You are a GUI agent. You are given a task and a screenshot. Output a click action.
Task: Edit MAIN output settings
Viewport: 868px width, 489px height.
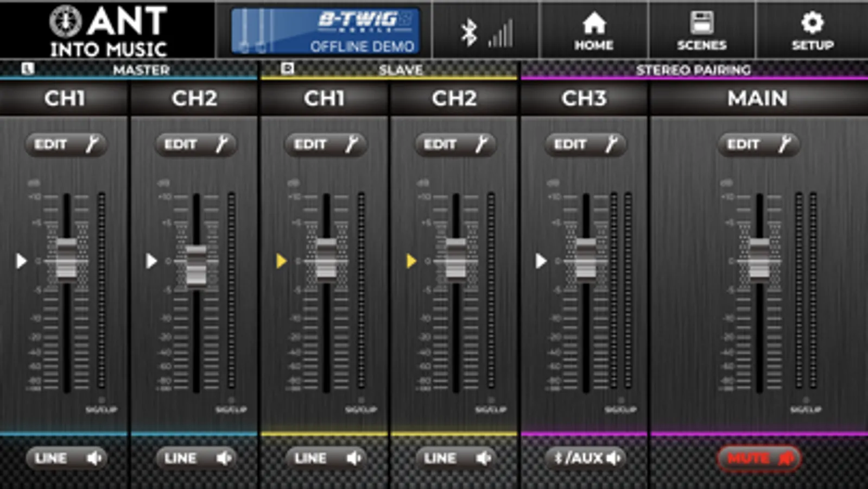tap(758, 145)
